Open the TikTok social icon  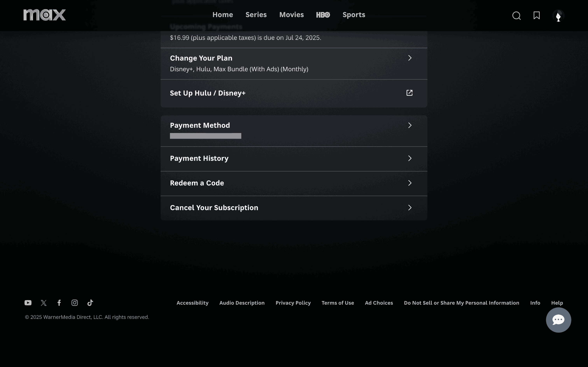[x=90, y=303]
